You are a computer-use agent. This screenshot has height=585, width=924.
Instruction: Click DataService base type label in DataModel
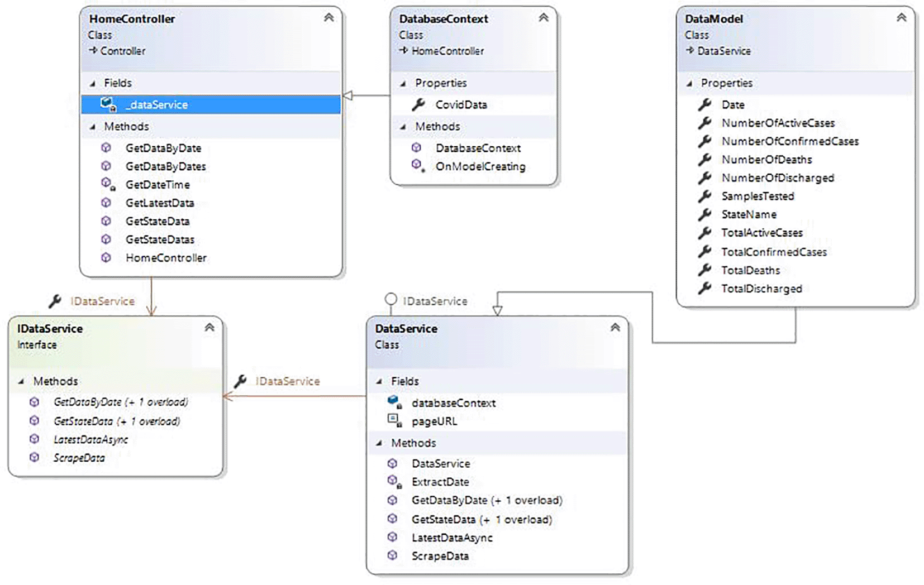(724, 51)
